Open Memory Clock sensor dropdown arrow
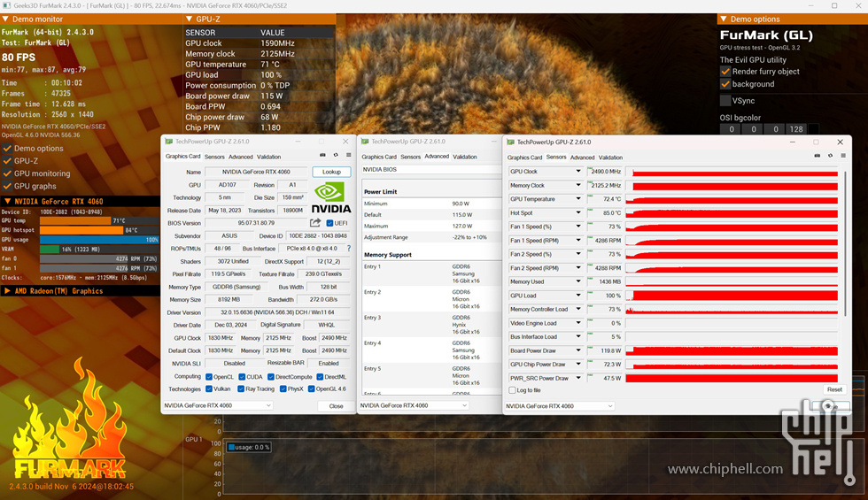This screenshot has height=500, width=868. [577, 185]
